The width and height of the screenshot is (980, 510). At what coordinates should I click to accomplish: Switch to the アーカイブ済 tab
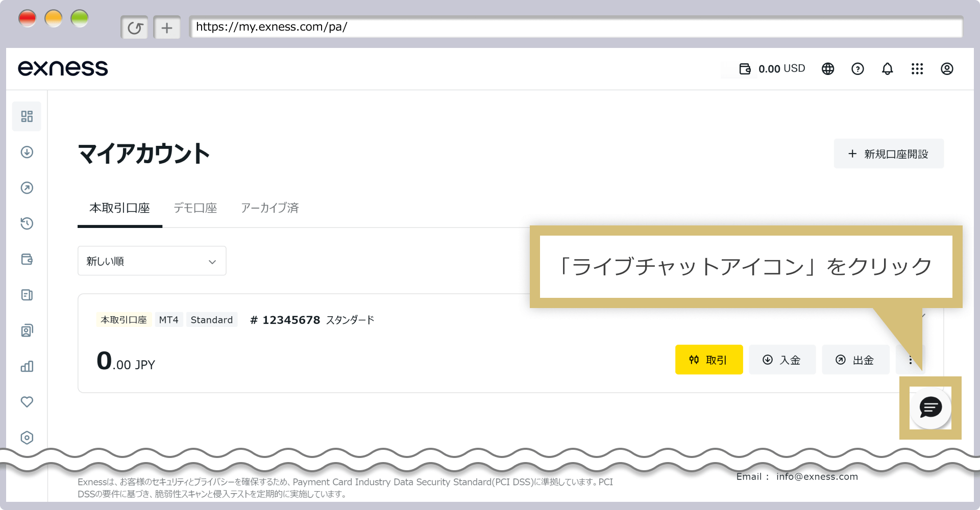[270, 208]
